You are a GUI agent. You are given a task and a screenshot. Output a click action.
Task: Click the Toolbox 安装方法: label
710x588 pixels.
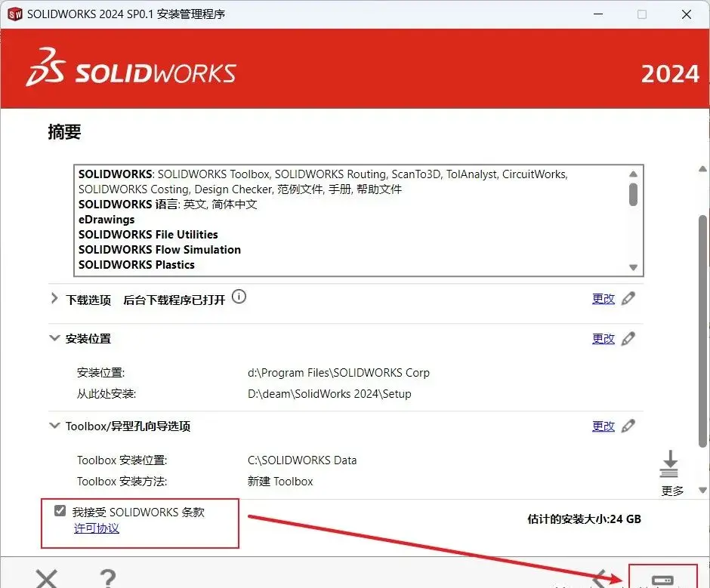pyautogui.click(x=122, y=481)
